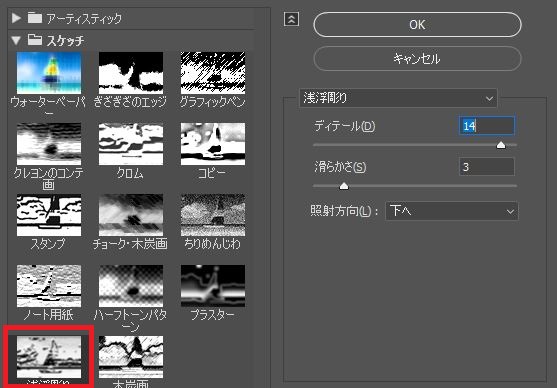This screenshot has width=557, height=388.
Task: Apply the グラフィックペン filter thumbnail
Action: (x=213, y=73)
